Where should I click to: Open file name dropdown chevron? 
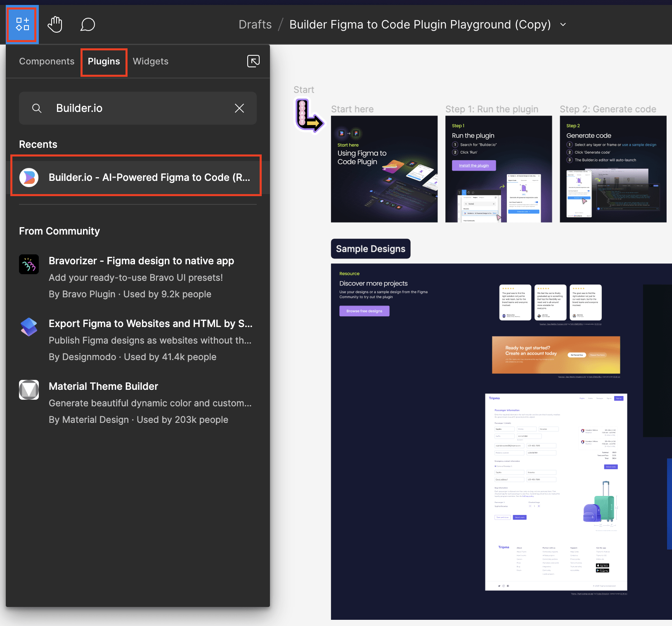pos(563,25)
